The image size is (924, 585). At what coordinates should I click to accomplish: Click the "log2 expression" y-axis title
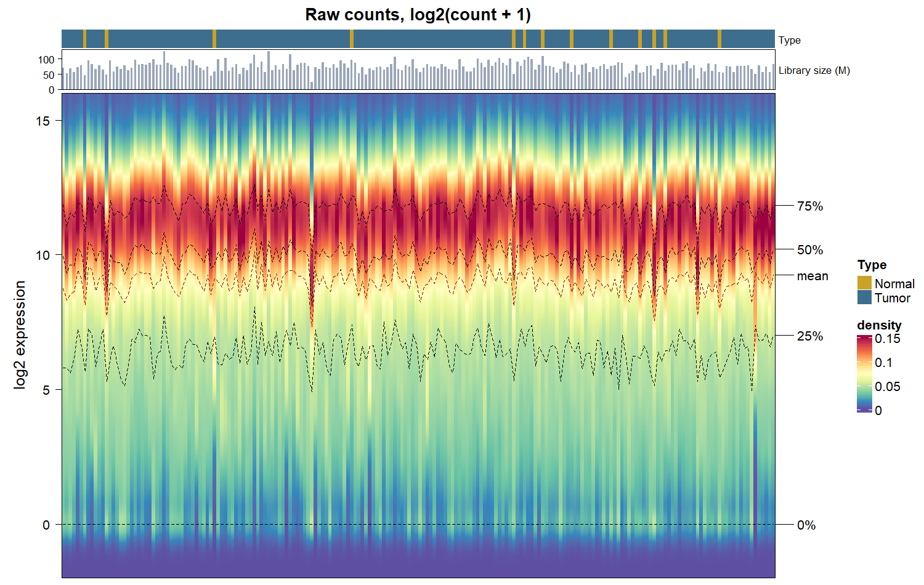click(20, 335)
